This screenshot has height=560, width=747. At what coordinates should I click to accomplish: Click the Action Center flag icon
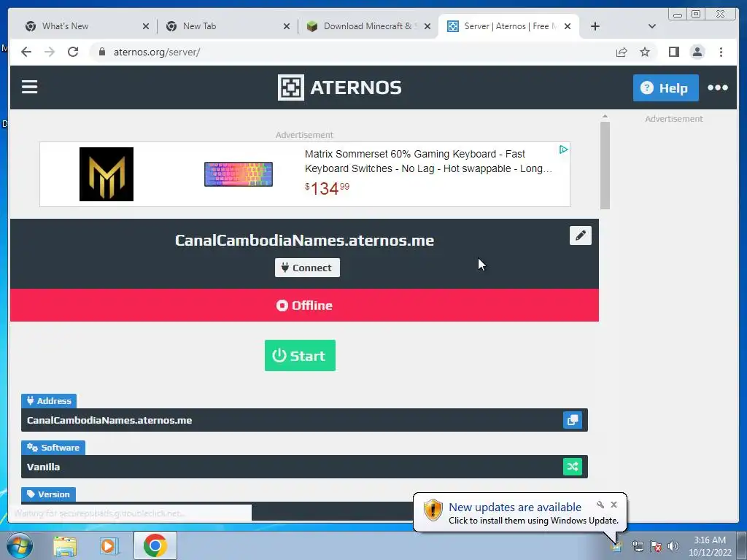656,546
